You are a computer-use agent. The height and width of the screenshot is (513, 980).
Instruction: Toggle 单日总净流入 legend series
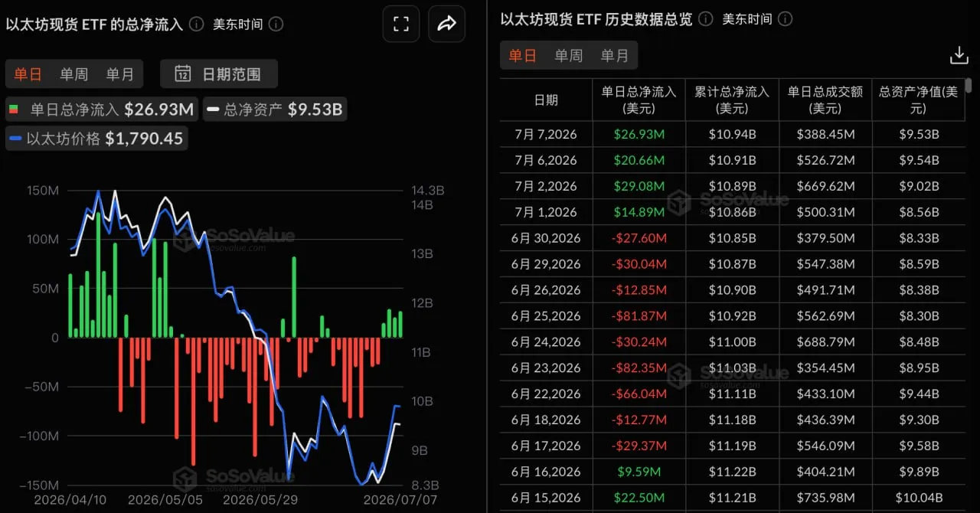(101, 109)
